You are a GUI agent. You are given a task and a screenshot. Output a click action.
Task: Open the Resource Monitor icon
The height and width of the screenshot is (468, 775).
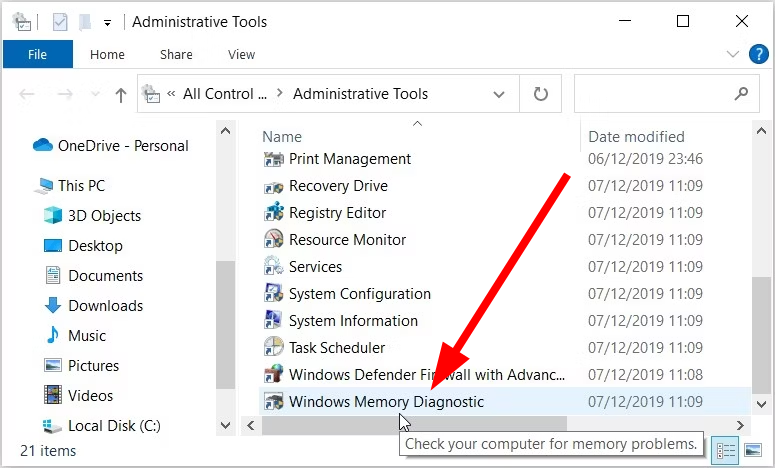(x=274, y=240)
